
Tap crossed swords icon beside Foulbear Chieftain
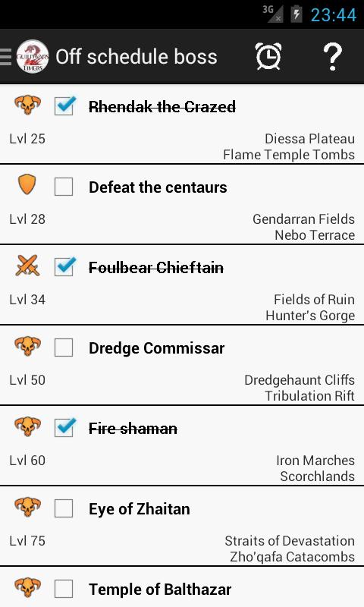click(x=27, y=266)
